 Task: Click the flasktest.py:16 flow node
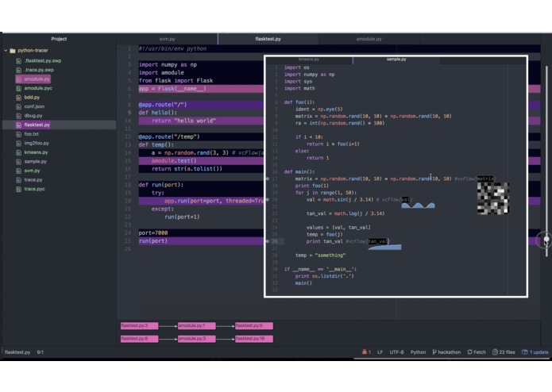[x=254, y=339]
